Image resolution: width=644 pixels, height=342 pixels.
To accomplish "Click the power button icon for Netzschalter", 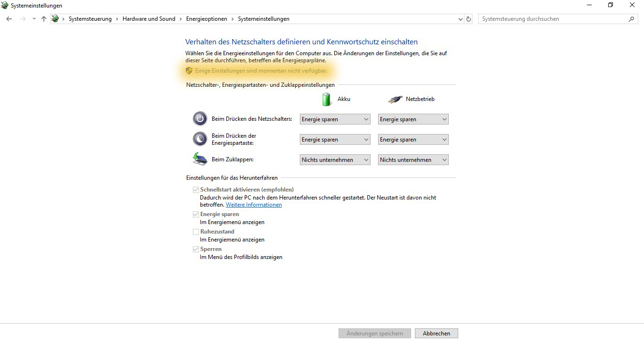I will tap(200, 118).
